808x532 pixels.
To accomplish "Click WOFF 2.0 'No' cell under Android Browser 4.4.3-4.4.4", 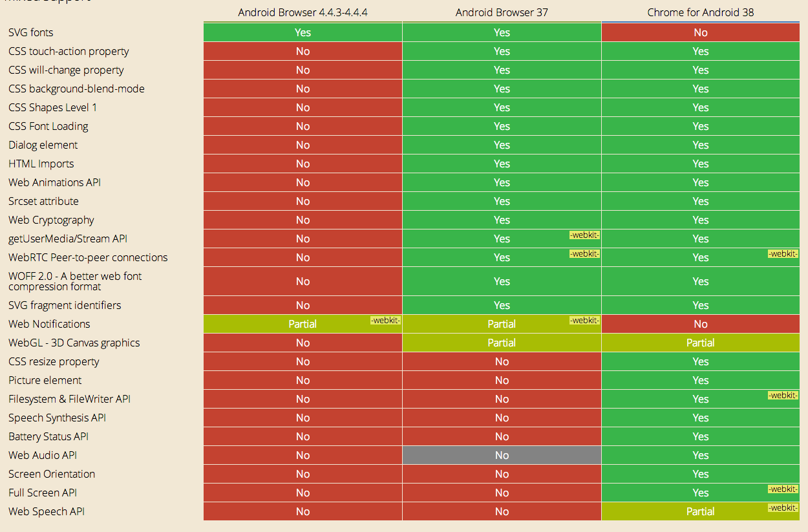I will point(303,281).
